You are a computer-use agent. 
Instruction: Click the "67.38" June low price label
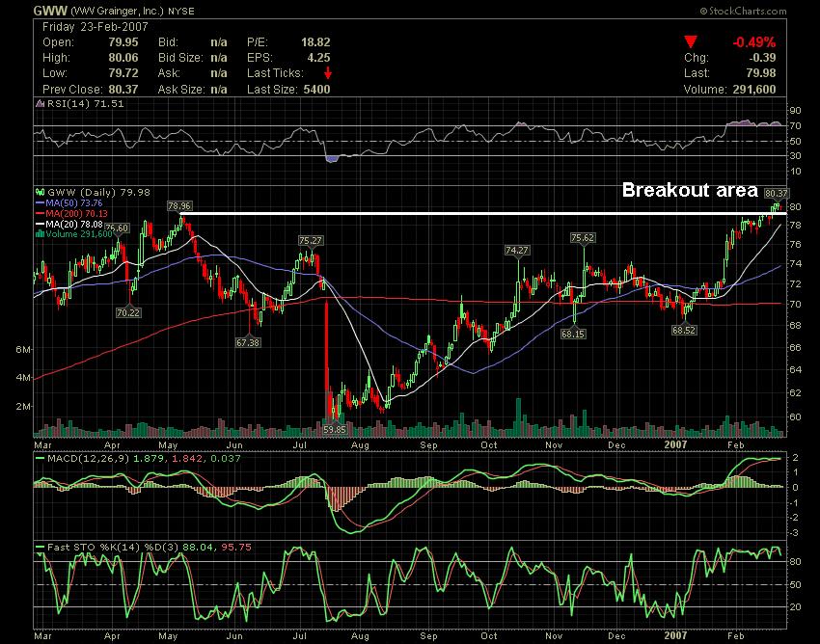click(x=248, y=342)
